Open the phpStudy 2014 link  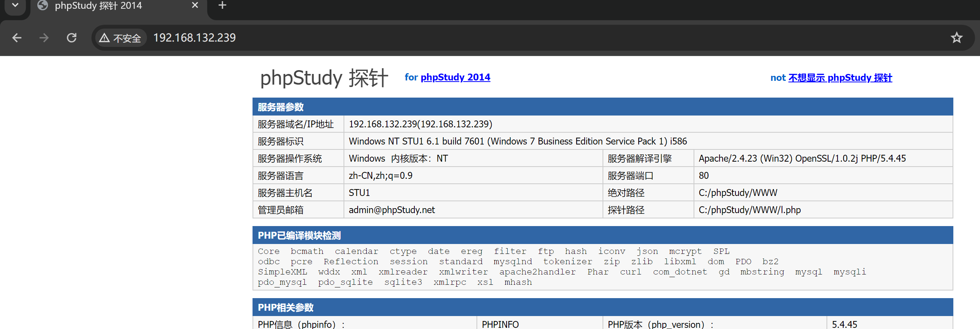click(x=455, y=77)
